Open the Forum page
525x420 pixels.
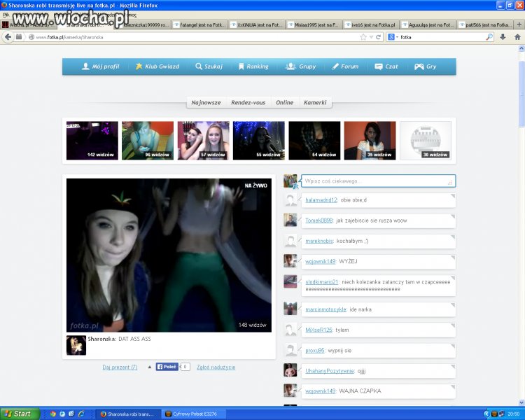click(345, 66)
